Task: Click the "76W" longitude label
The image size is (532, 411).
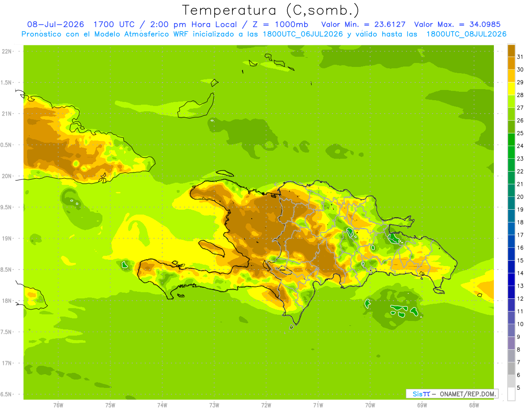Action: tap(58, 406)
